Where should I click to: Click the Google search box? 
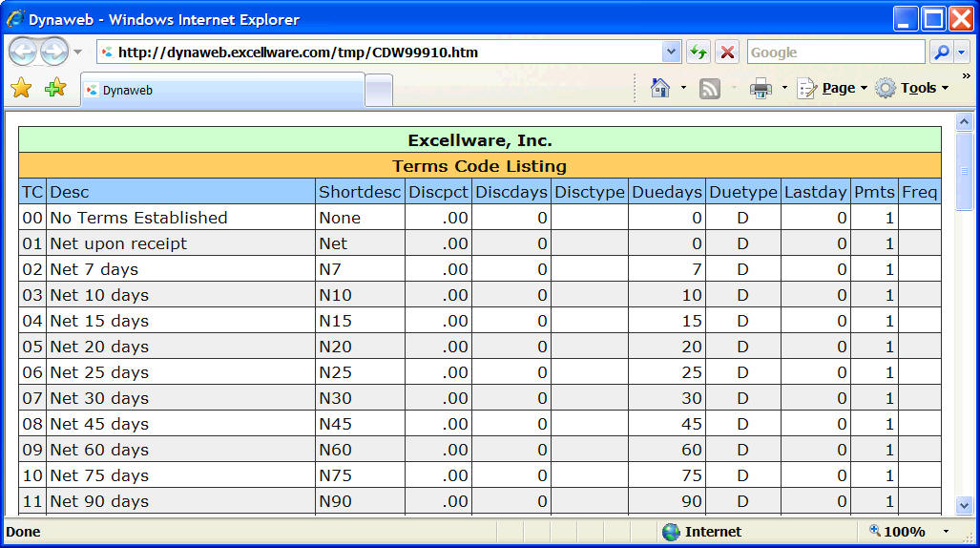(x=836, y=53)
